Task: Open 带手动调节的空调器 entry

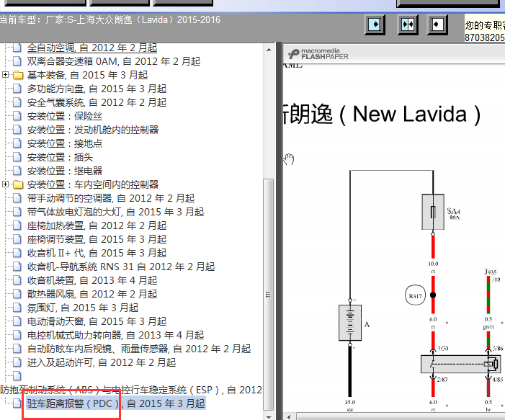Action: pos(111,198)
